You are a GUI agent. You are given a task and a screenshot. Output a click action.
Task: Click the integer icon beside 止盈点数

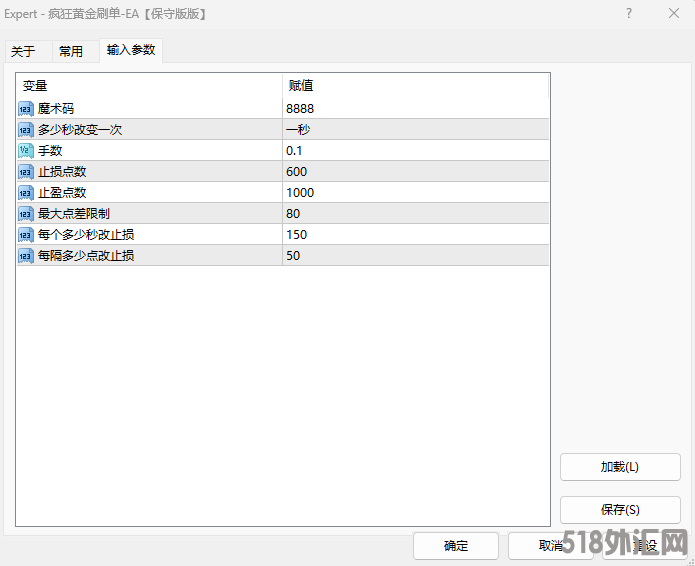(x=26, y=193)
